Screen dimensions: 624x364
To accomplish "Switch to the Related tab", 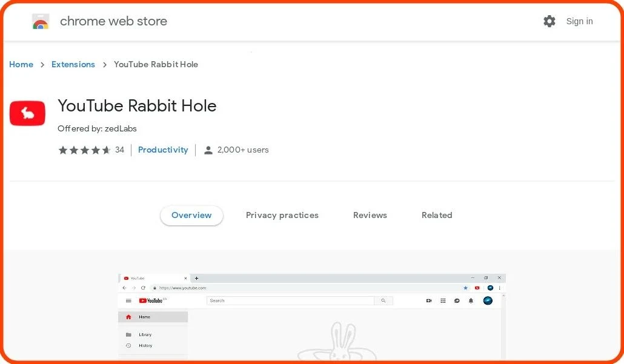I will (437, 215).
